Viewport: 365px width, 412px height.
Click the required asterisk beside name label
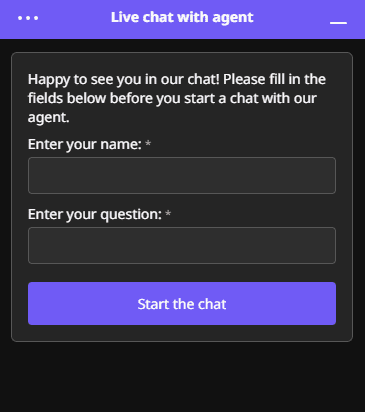(148, 144)
